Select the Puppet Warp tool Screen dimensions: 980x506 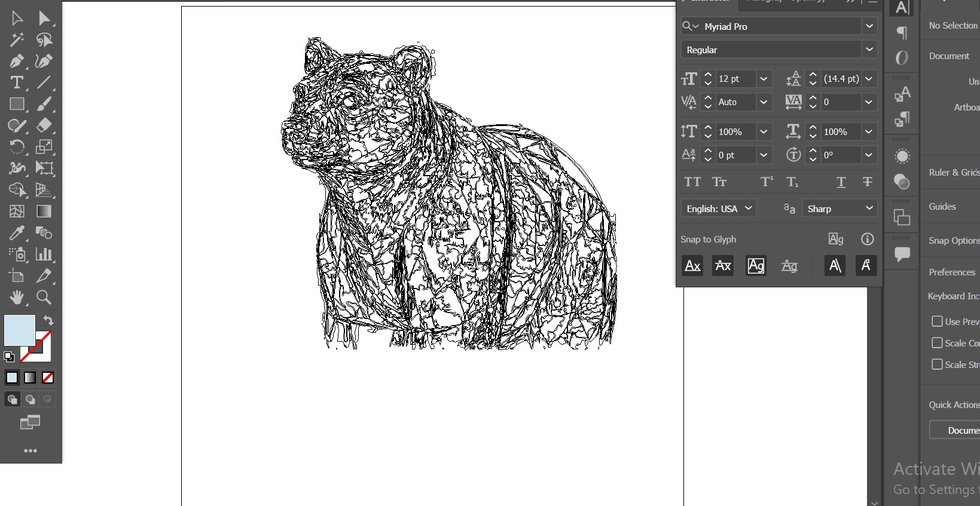17,168
